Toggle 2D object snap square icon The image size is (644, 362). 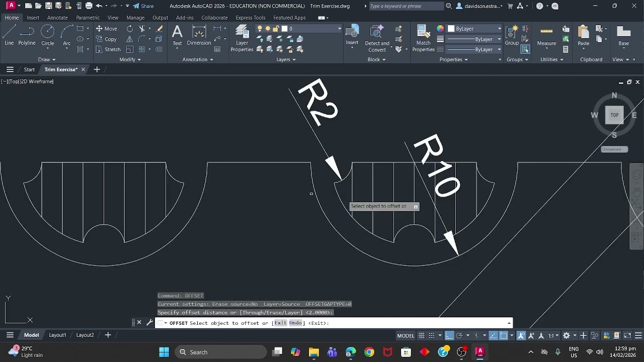(504, 335)
